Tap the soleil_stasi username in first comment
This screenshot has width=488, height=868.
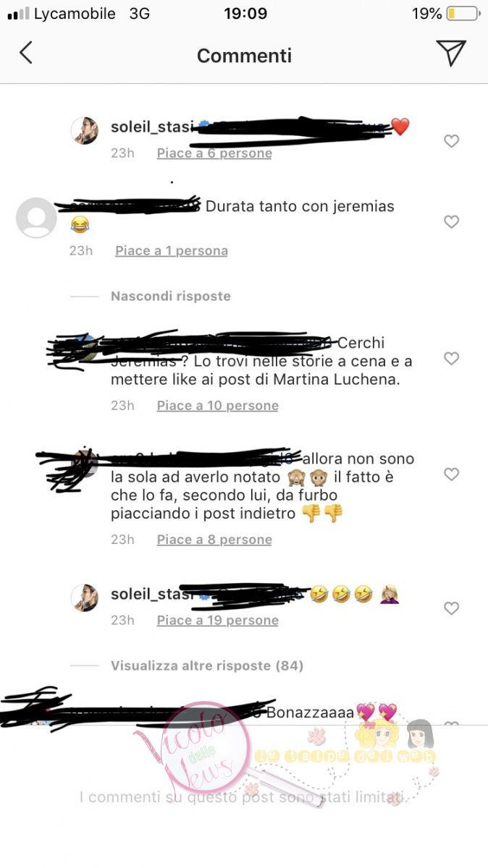(152, 127)
